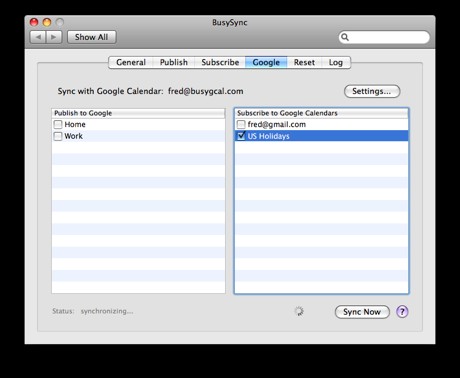Uncheck the US Holidays checkbox
The image size is (460, 378).
[x=241, y=136]
